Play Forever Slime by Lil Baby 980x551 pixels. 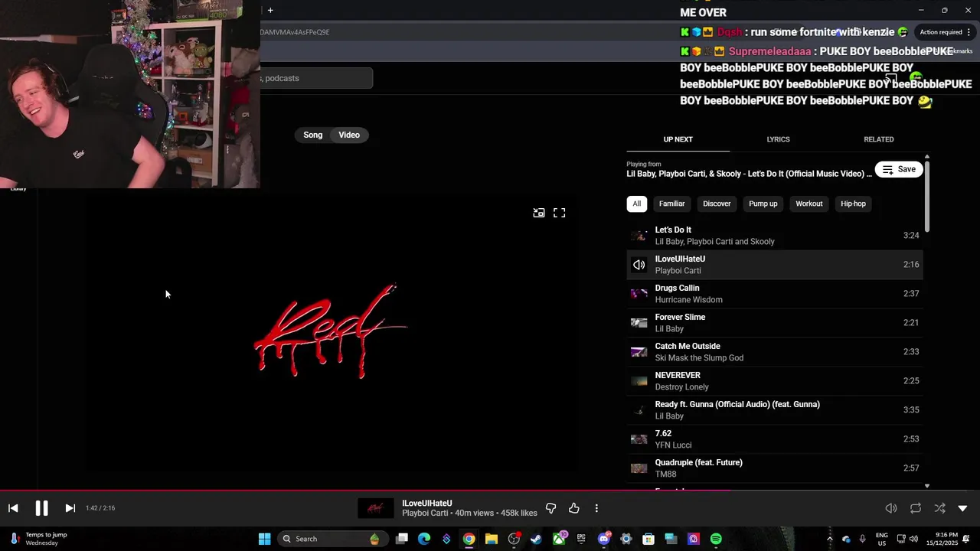coord(774,323)
